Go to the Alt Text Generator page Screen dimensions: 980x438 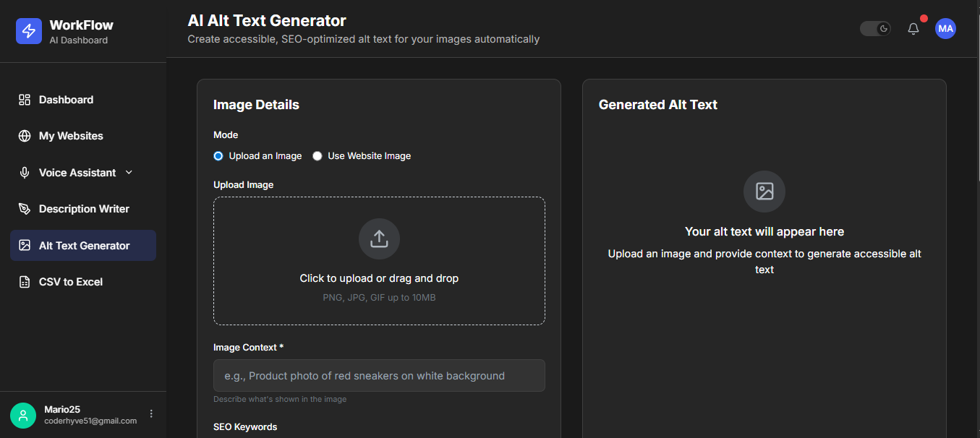click(x=84, y=246)
